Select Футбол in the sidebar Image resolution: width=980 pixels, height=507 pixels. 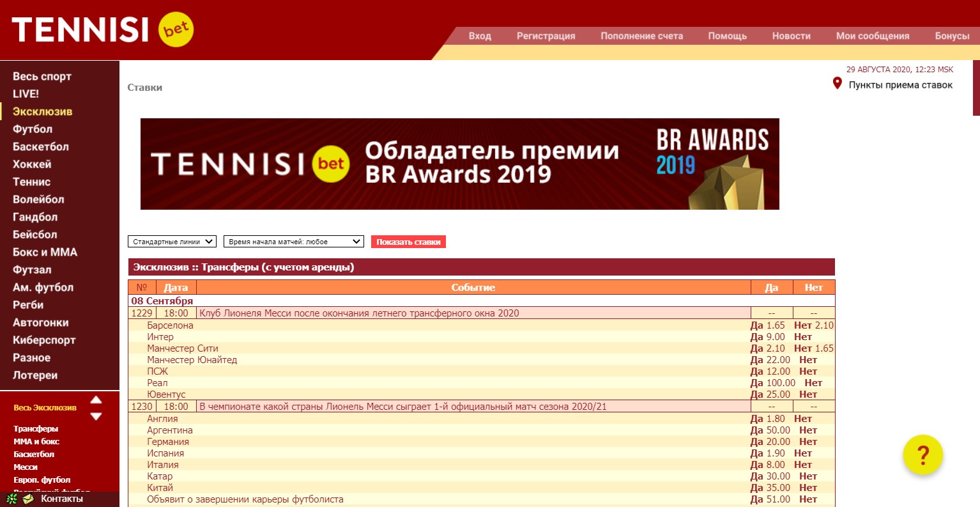(x=33, y=129)
